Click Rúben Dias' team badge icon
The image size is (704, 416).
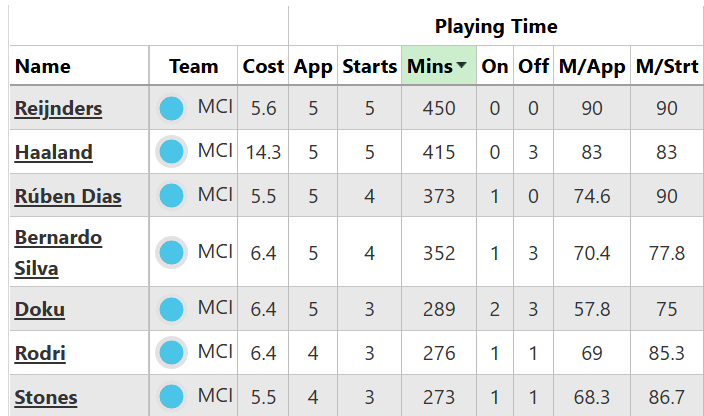point(172,196)
